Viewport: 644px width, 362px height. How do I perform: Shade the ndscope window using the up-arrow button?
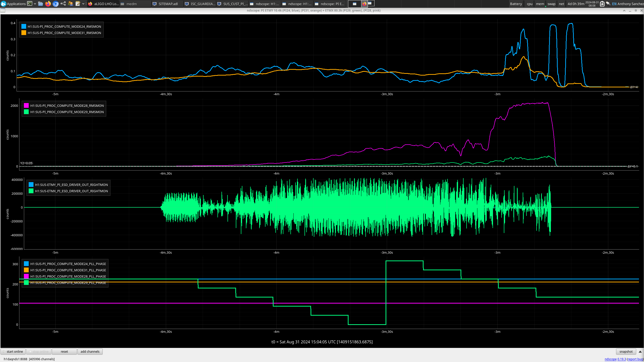[x=624, y=10]
